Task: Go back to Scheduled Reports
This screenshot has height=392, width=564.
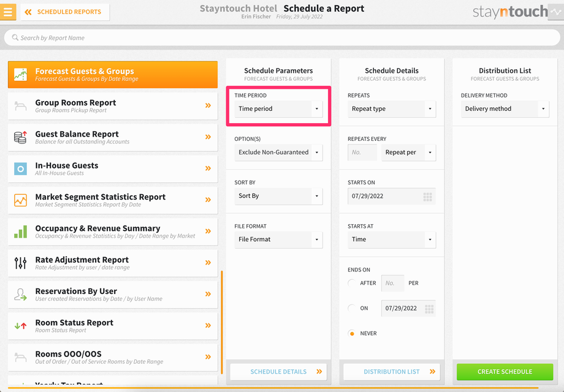Action: 65,12
